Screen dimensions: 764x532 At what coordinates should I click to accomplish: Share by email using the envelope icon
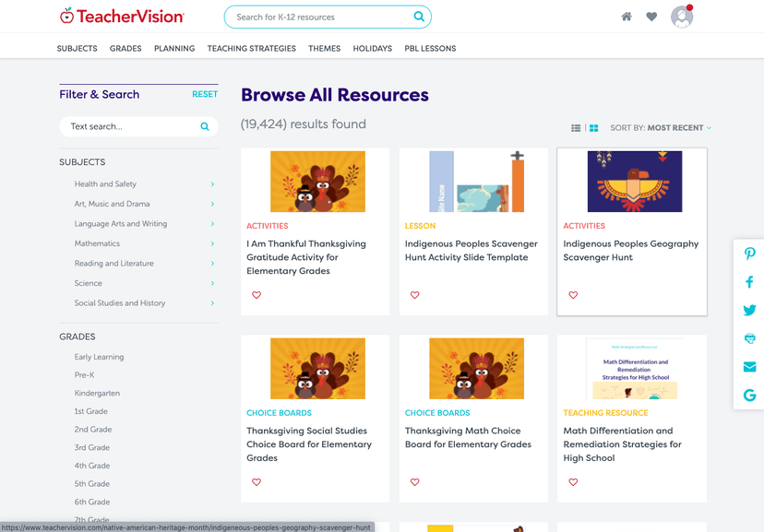(749, 366)
